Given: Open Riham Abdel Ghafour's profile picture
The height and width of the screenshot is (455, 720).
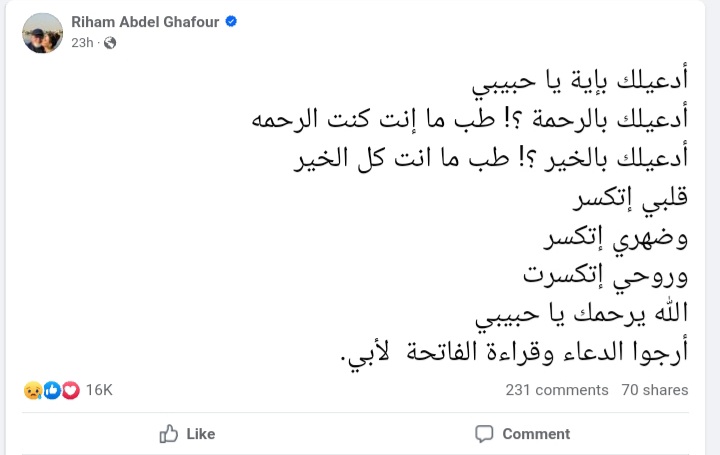Looking at the screenshot, I should (43, 32).
